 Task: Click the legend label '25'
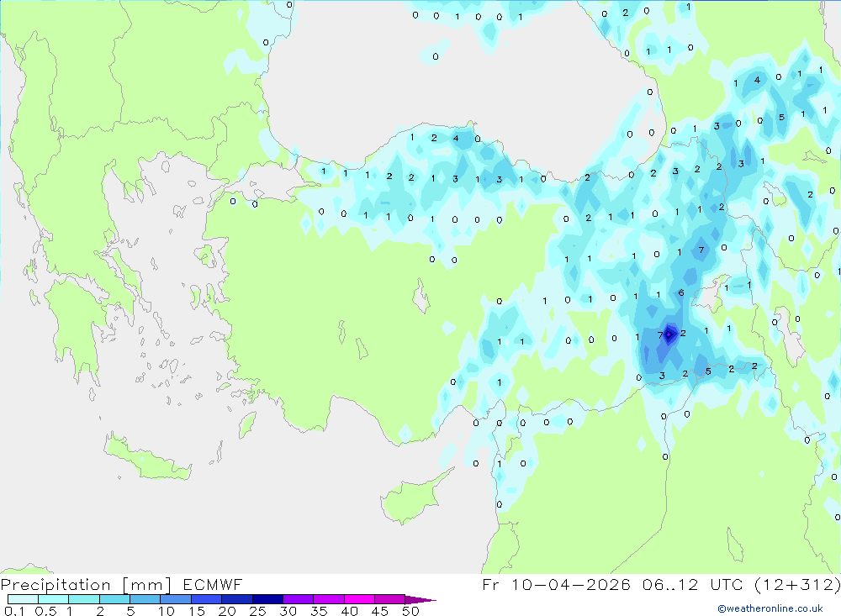pos(258,611)
